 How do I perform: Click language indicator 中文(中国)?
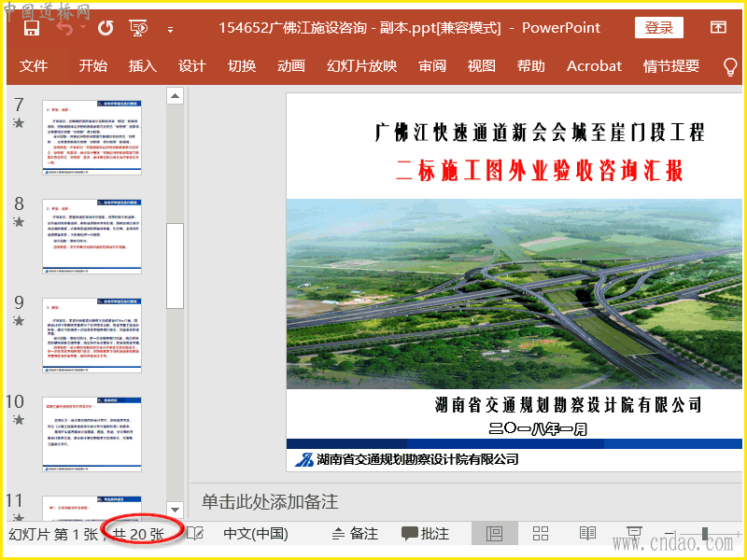[256, 534]
